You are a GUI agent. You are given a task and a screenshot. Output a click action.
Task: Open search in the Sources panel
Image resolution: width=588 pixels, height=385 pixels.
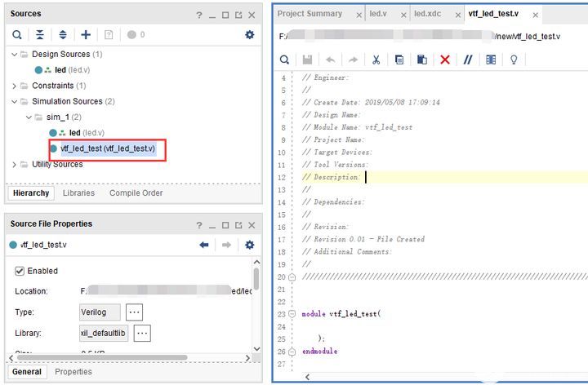point(16,35)
